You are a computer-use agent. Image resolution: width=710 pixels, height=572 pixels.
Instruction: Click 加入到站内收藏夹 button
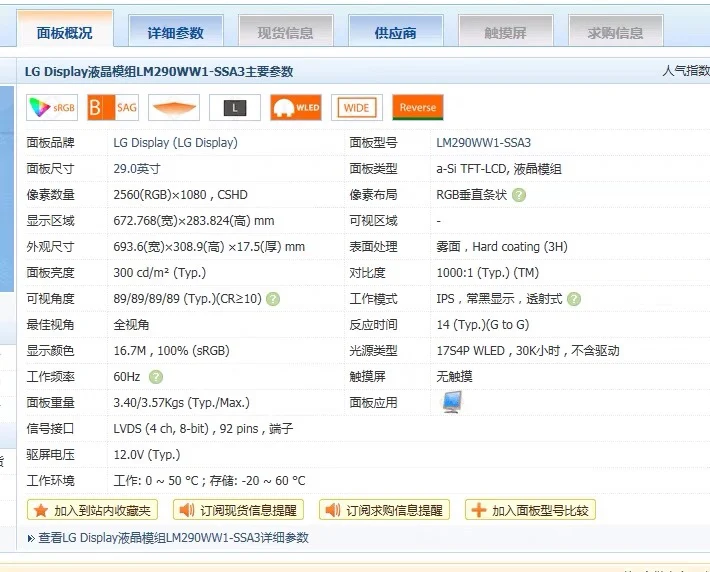tap(92, 510)
